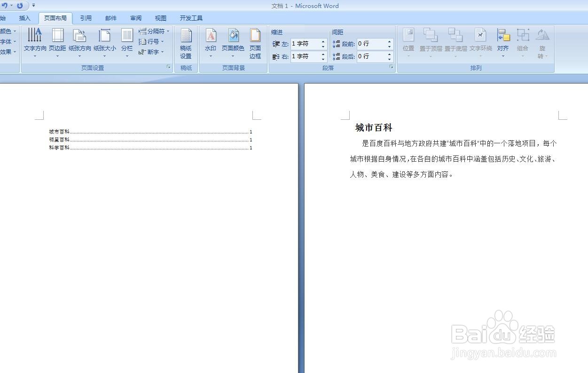The image size is (588, 373).
Task: Enable line numbers via 行号
Action: click(151, 42)
